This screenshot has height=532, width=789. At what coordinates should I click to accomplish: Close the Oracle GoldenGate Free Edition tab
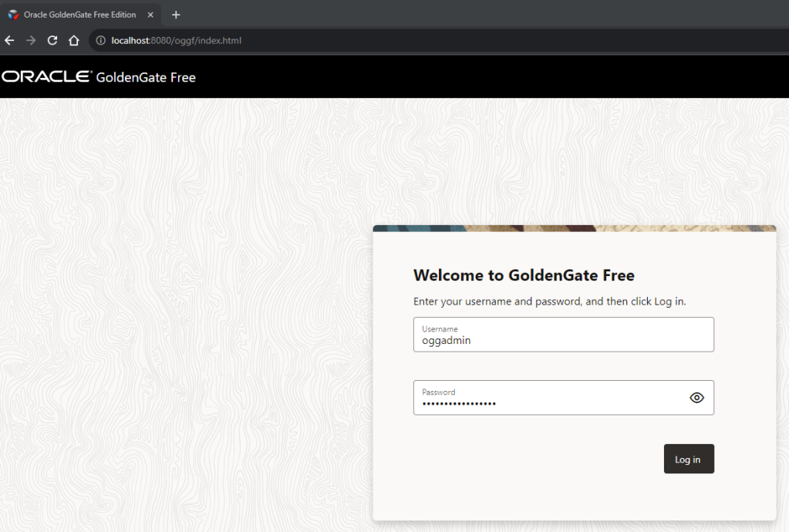(x=150, y=15)
